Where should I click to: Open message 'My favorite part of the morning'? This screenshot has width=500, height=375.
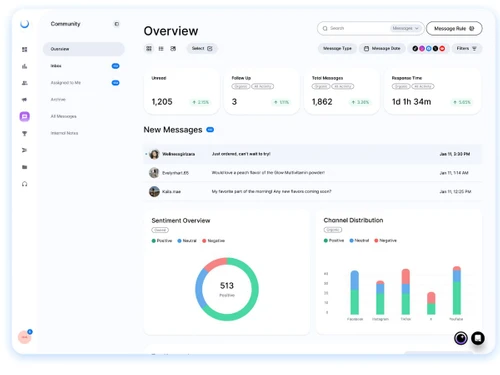(313, 192)
